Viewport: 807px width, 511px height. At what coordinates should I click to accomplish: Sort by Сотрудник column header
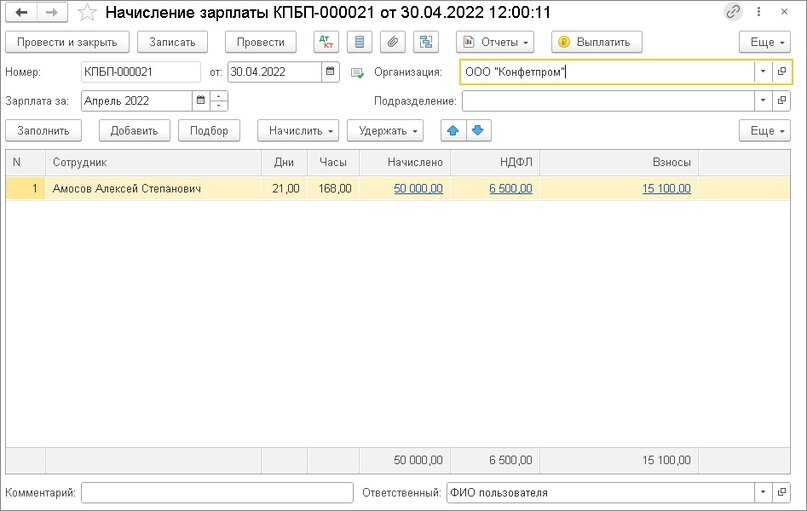[153, 162]
